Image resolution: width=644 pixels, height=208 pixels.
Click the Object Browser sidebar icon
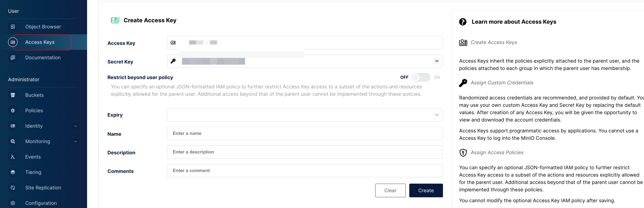[13, 27]
